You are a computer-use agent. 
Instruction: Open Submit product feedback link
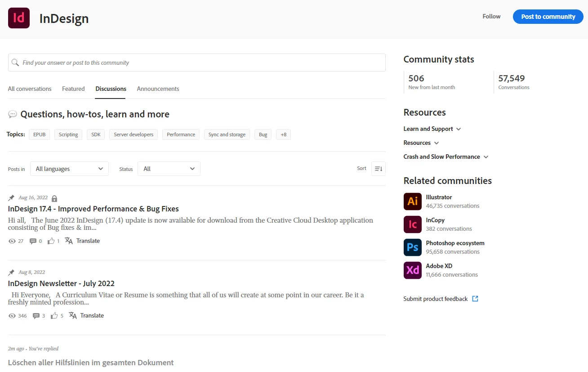[x=436, y=299]
